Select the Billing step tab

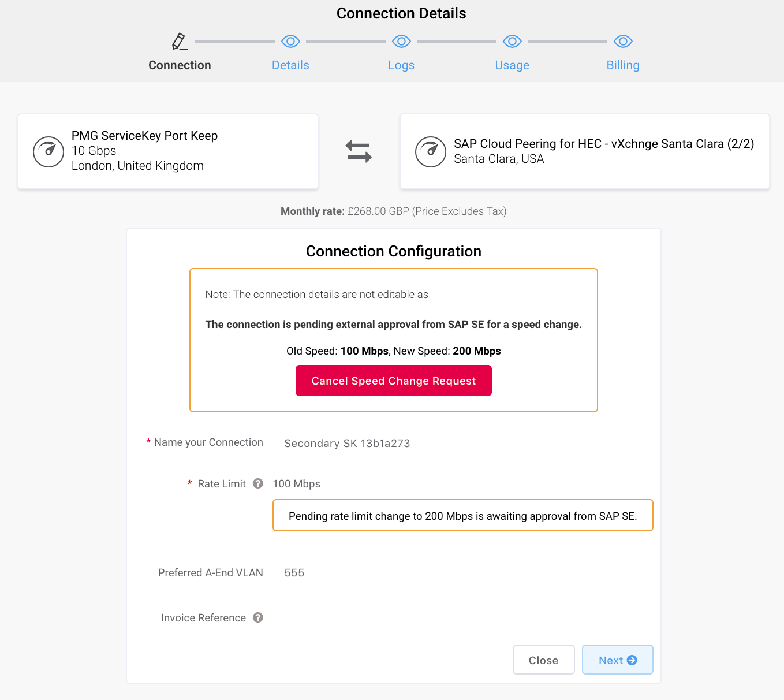623,65
